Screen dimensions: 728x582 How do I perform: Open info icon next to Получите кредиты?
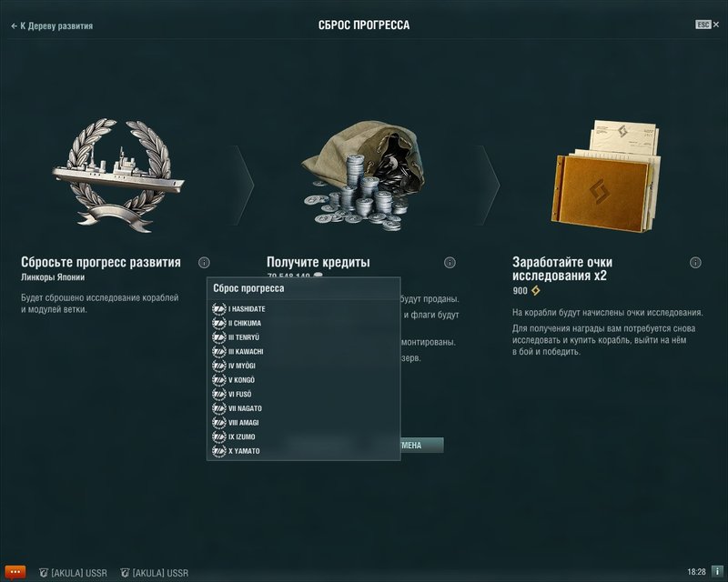click(x=450, y=263)
